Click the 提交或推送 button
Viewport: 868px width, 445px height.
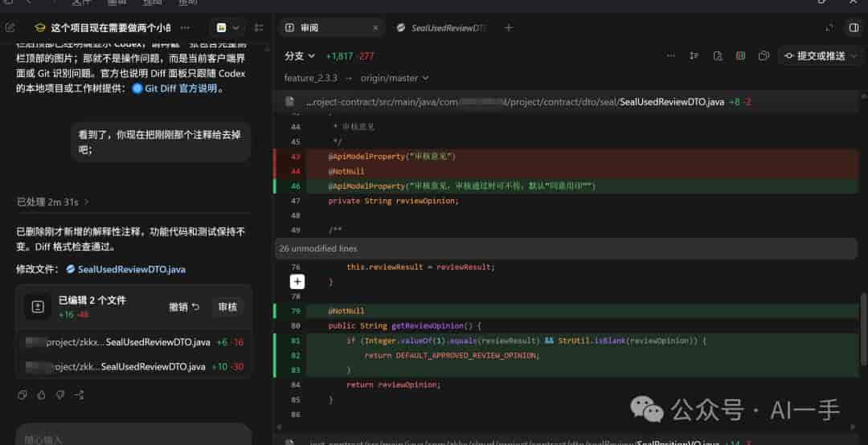pyautogui.click(x=814, y=56)
